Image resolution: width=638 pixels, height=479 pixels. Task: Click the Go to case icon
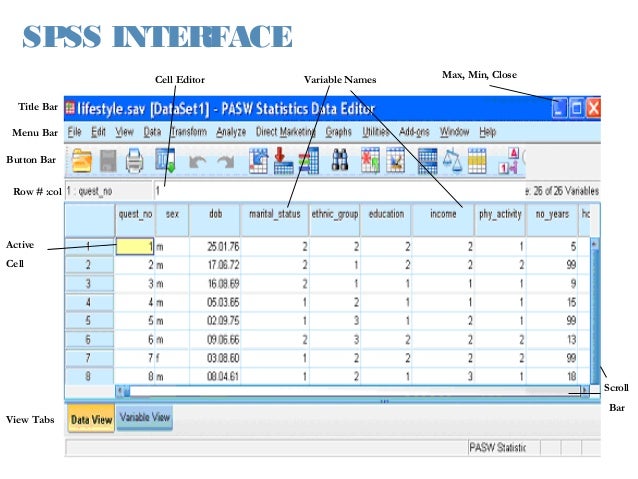pyautogui.click(x=258, y=161)
